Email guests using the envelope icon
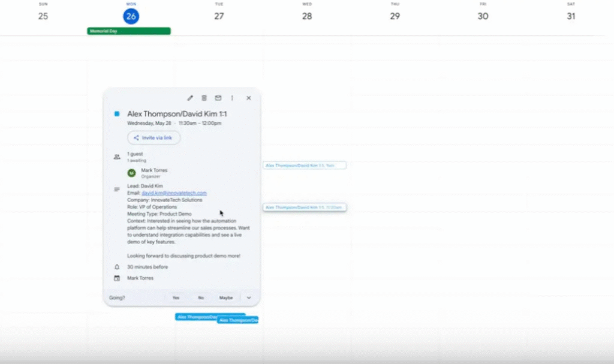This screenshot has width=614, height=364. [218, 98]
